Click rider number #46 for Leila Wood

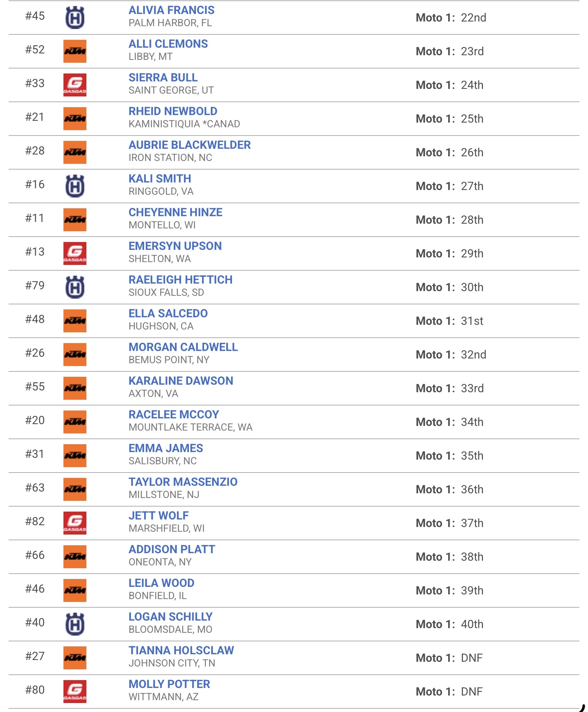click(x=35, y=589)
